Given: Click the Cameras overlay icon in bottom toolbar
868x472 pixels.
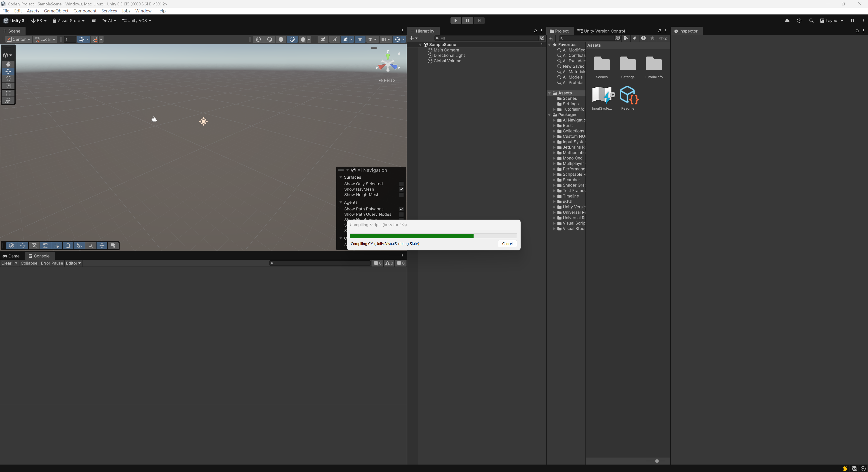Looking at the screenshot, I should coord(113,245).
